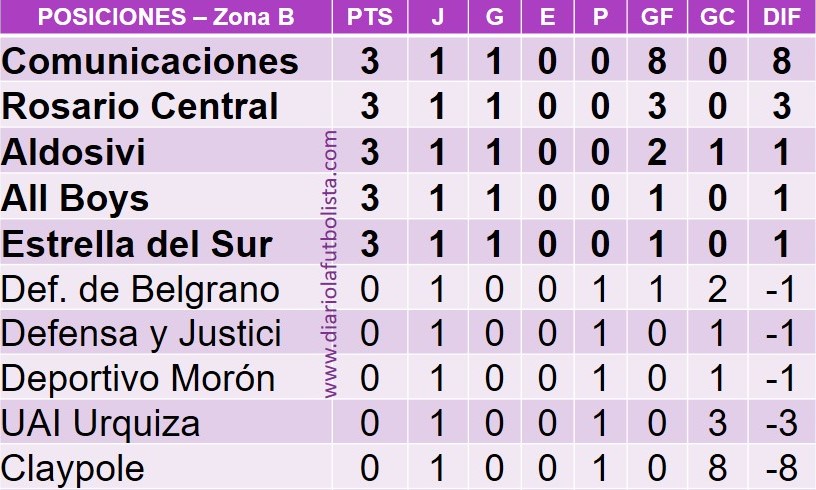The height and width of the screenshot is (490, 816).
Task: Click the Aldosivi team row label
Action: (x=74, y=152)
